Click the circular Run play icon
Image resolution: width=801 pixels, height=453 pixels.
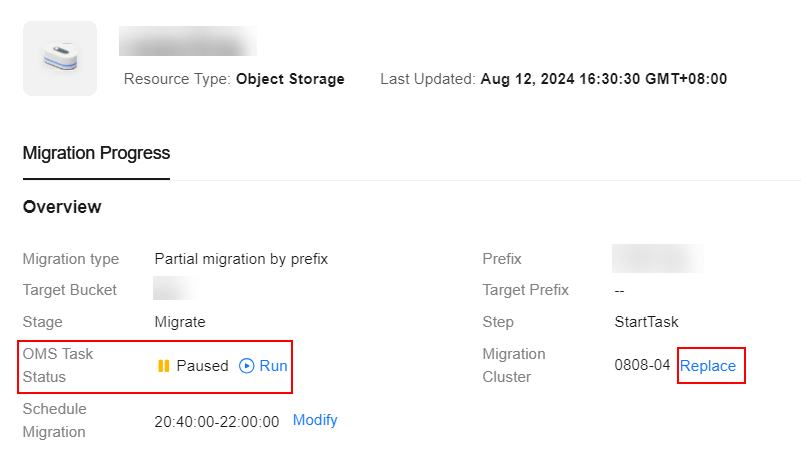coord(247,366)
